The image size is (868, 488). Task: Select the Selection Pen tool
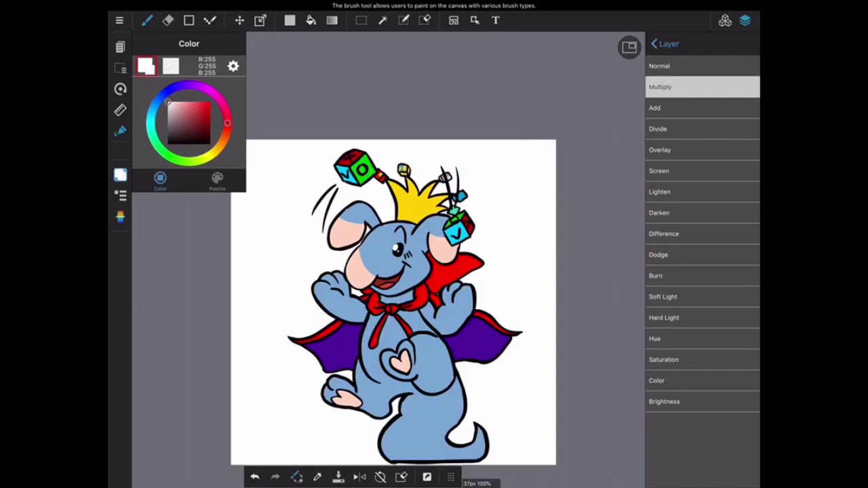[x=403, y=20]
